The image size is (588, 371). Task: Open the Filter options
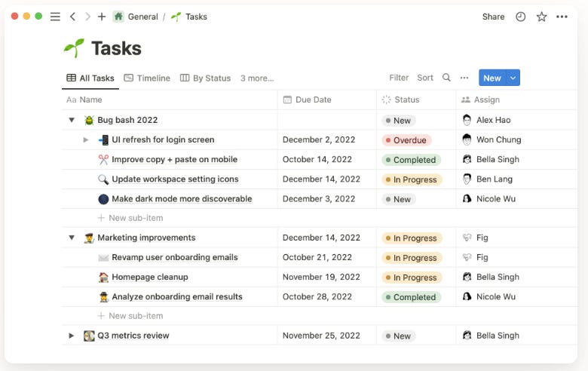(x=399, y=78)
